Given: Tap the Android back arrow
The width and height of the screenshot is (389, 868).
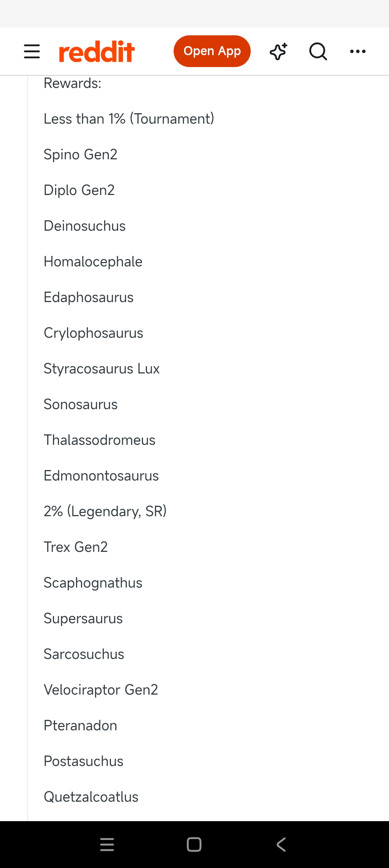Looking at the screenshot, I should click(281, 845).
